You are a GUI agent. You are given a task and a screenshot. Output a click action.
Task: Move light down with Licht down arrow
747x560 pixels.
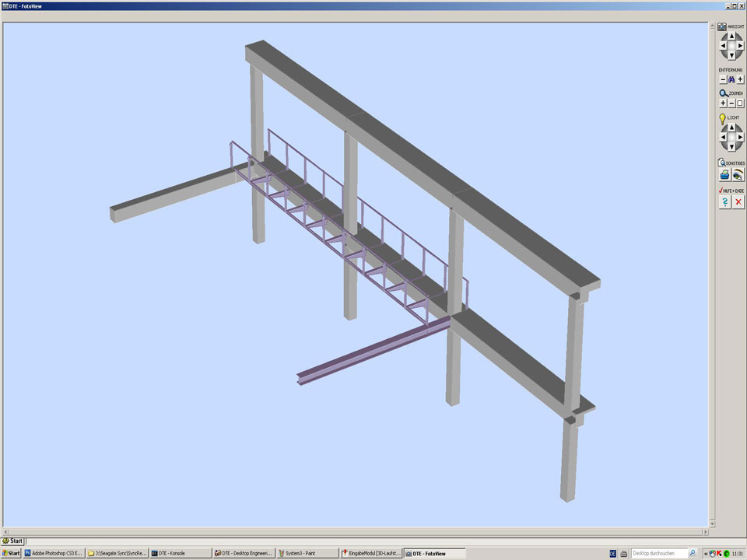click(731, 147)
